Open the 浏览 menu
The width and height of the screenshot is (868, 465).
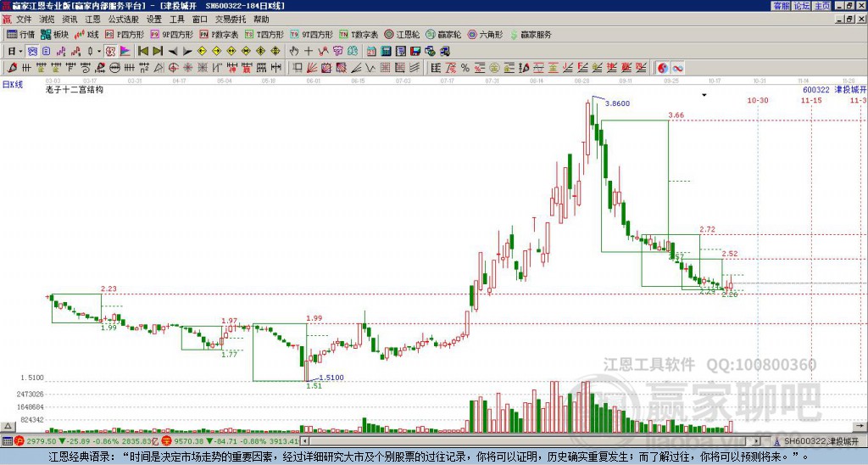[47, 20]
